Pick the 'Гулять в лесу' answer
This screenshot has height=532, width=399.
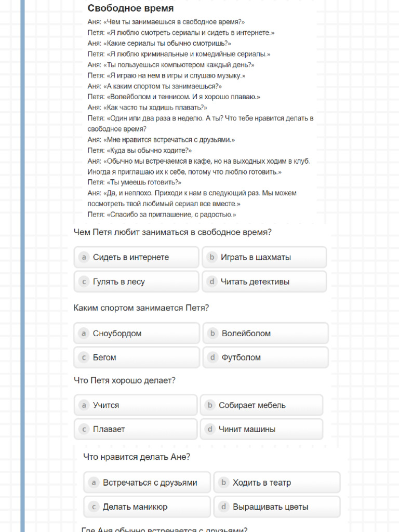[136, 282]
